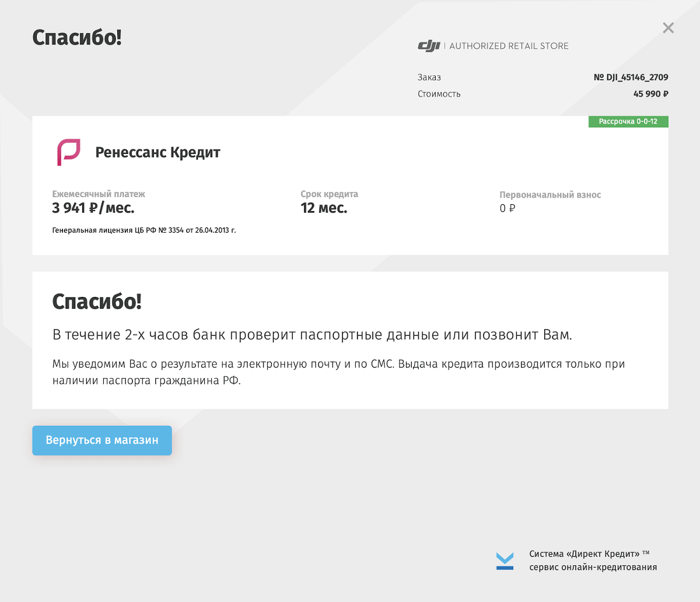Click the green Рассрочка 0-0-12 badge
Screen dimensions: 700x602
(x=628, y=121)
